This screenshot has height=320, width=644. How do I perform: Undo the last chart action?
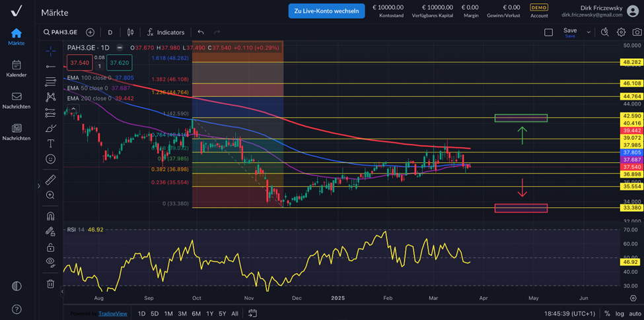pyautogui.click(x=201, y=32)
